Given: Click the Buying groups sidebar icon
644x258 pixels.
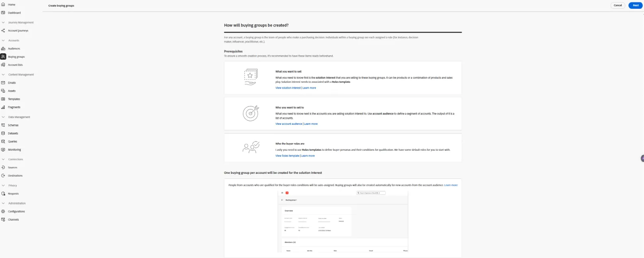Looking at the screenshot, I should click(x=3, y=57).
